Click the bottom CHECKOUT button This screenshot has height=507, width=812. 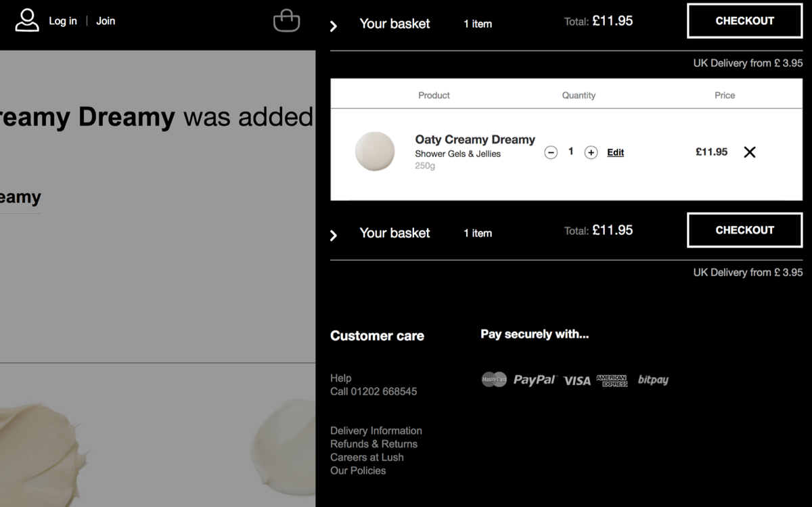click(x=745, y=230)
